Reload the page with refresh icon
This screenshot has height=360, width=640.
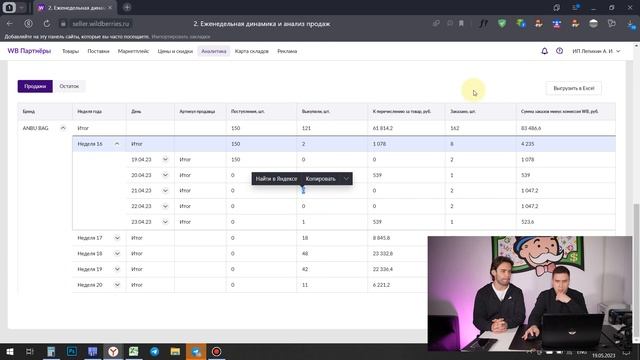pos(47,24)
